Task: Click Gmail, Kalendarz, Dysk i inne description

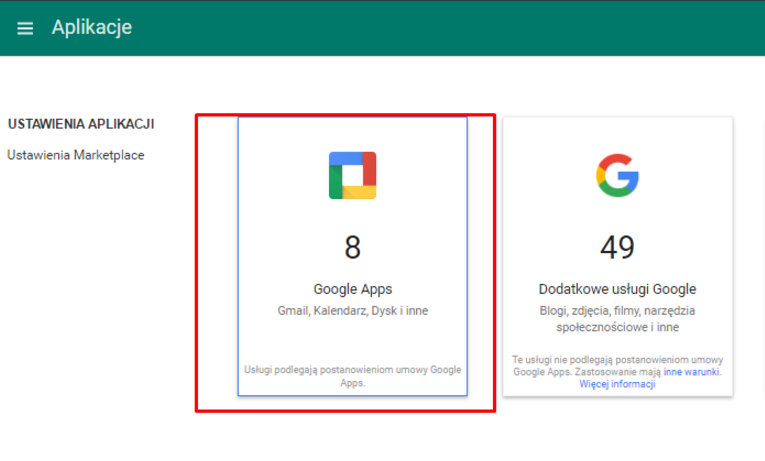Action: (353, 311)
